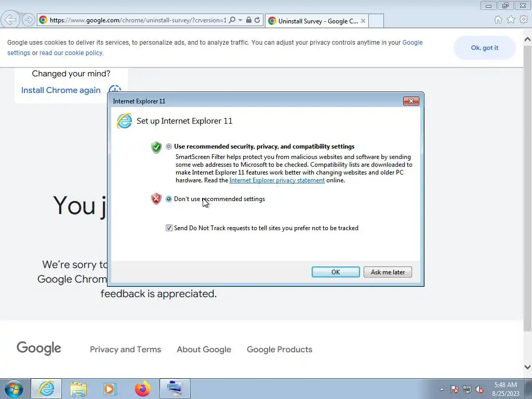Open a new blank tab
The height and width of the screenshot is (399, 532).
(376, 21)
